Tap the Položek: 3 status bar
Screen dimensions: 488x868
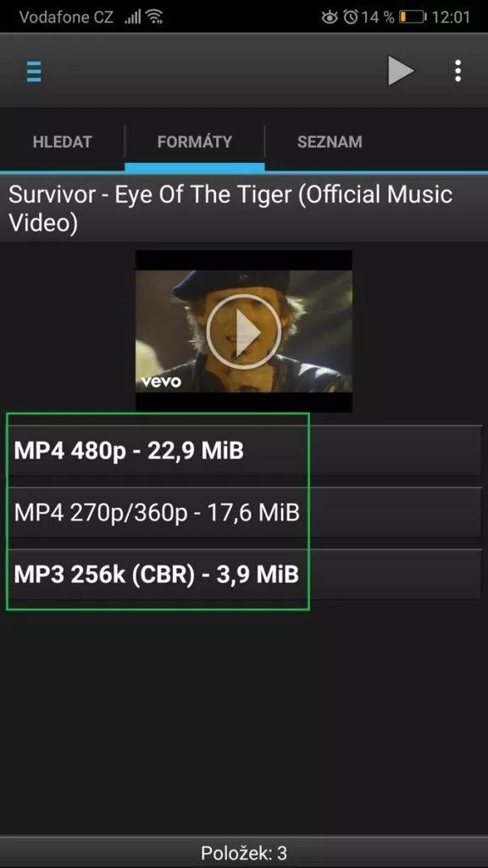click(244, 853)
